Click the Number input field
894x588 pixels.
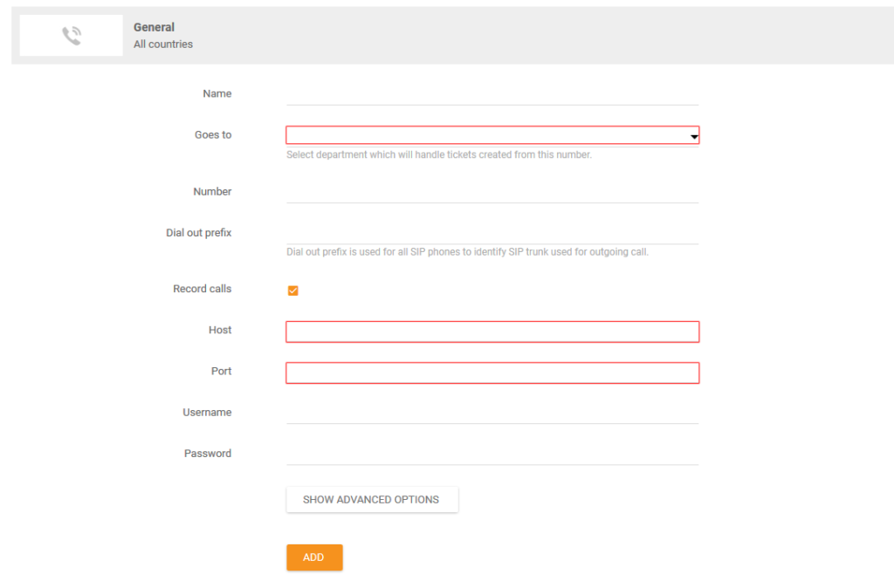click(x=489, y=195)
